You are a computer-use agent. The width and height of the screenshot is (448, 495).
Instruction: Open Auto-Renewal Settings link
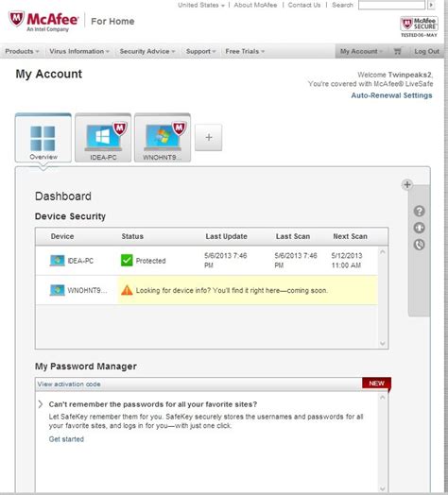(x=391, y=95)
